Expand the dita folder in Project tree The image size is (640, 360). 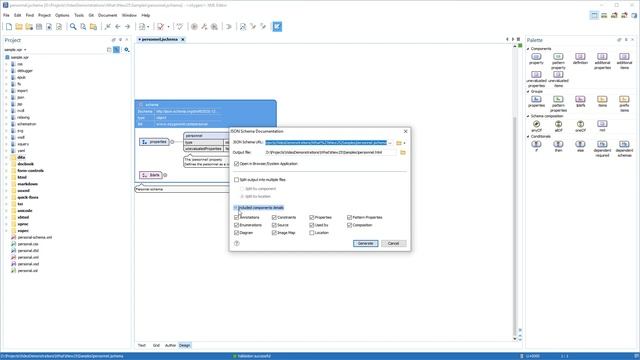click(x=7, y=157)
